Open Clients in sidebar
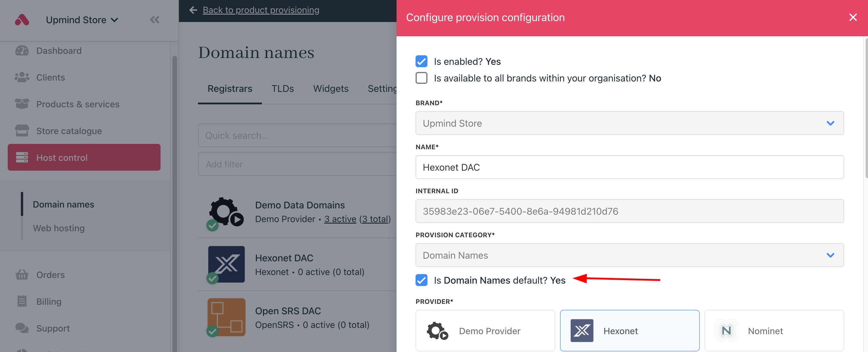The image size is (868, 352). [84, 77]
